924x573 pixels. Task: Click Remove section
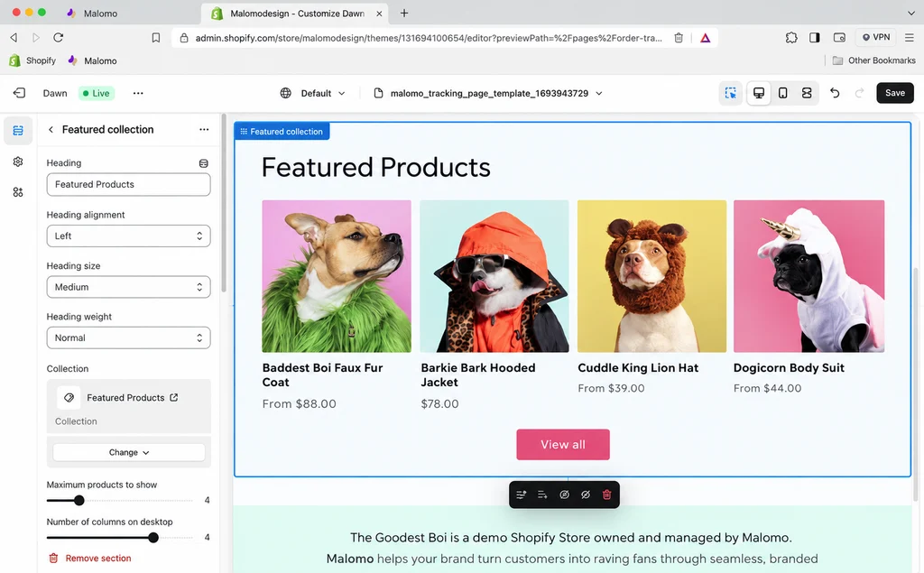pos(89,559)
